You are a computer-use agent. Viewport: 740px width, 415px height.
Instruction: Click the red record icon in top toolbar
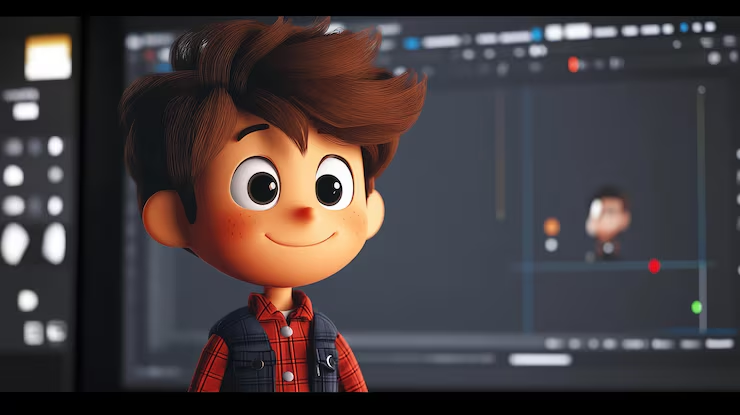[573, 64]
